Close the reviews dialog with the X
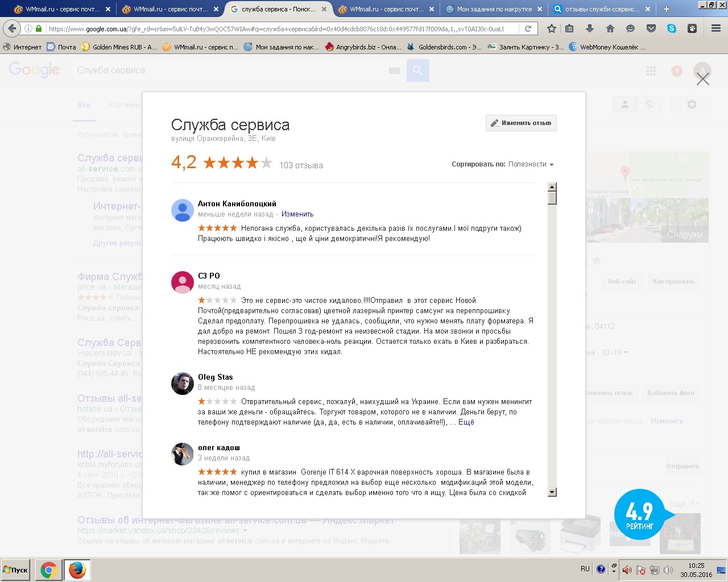Screen dimensions: 728x582 coord(703,79)
